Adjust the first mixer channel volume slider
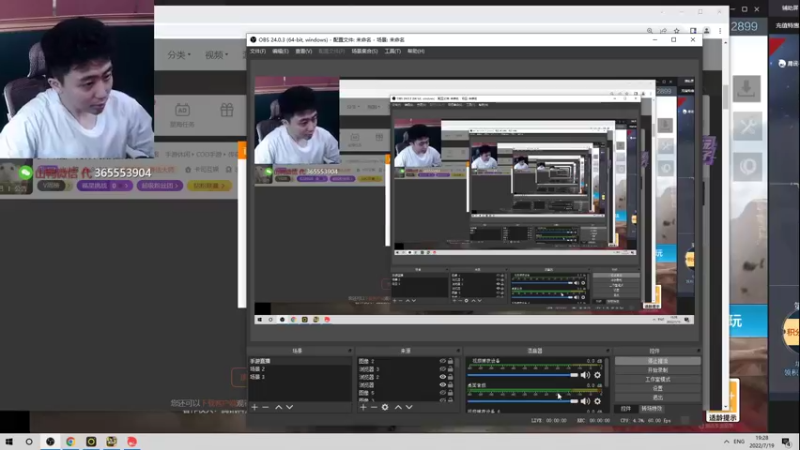The width and height of the screenshot is (800, 450). tap(522, 375)
